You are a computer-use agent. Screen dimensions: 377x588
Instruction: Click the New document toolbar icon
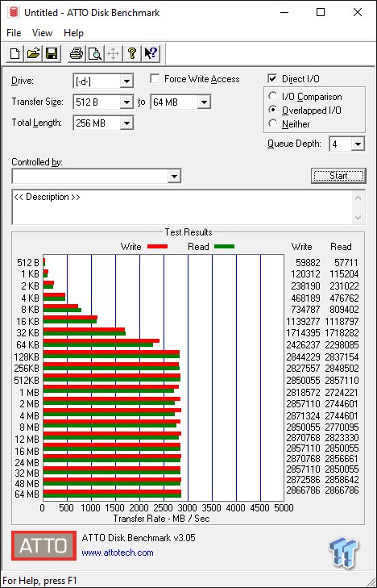(x=15, y=53)
